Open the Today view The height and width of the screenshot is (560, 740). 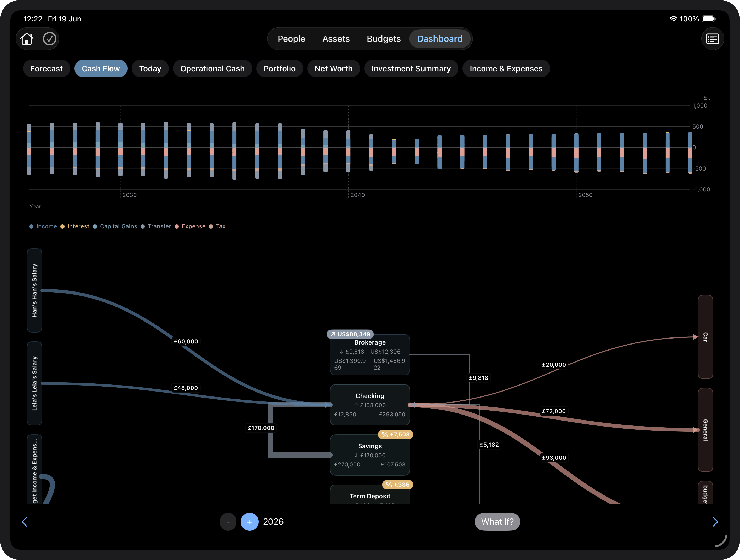click(x=150, y=68)
